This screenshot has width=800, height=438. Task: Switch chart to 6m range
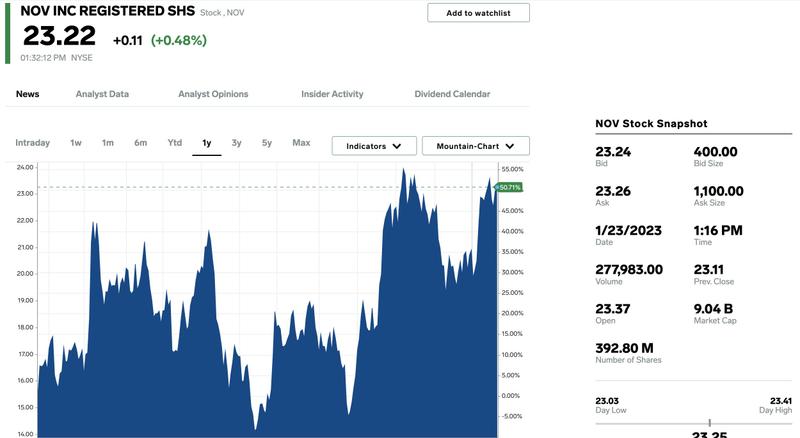pyautogui.click(x=140, y=143)
